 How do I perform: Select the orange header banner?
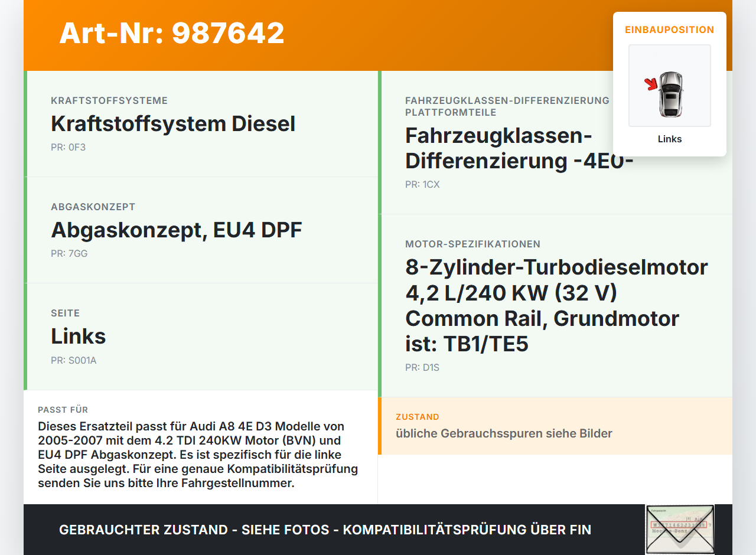(x=378, y=35)
